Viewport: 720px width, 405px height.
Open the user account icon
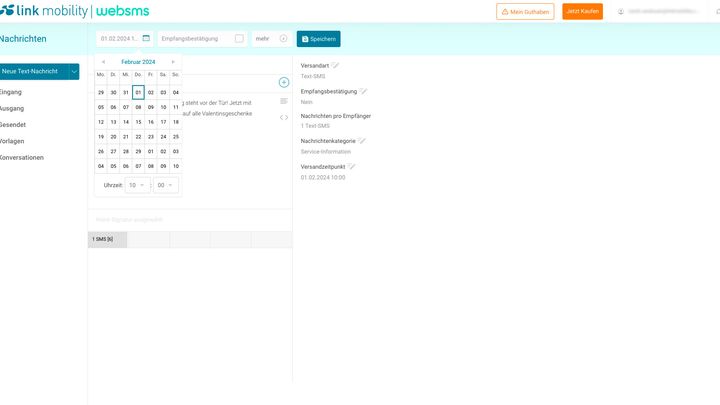620,11
